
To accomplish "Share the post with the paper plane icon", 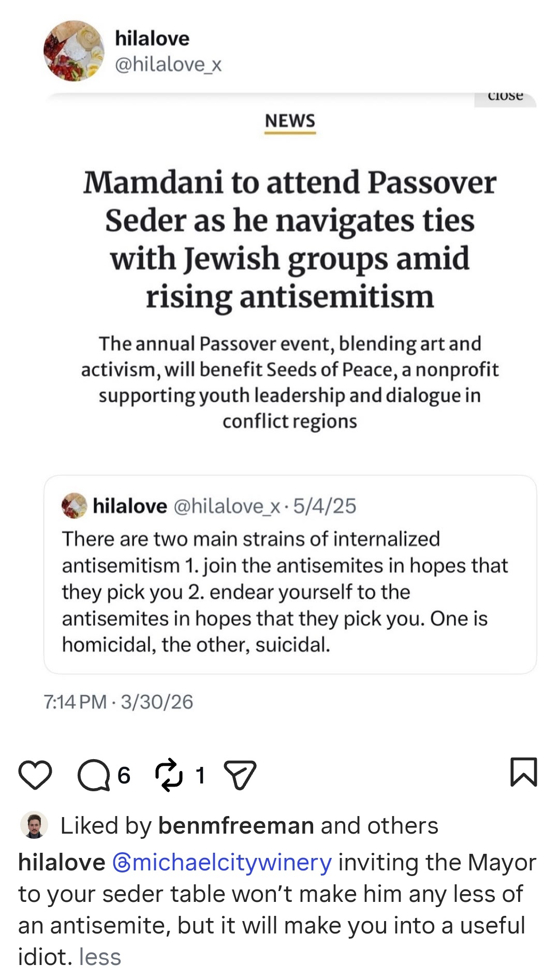I will (x=240, y=775).
